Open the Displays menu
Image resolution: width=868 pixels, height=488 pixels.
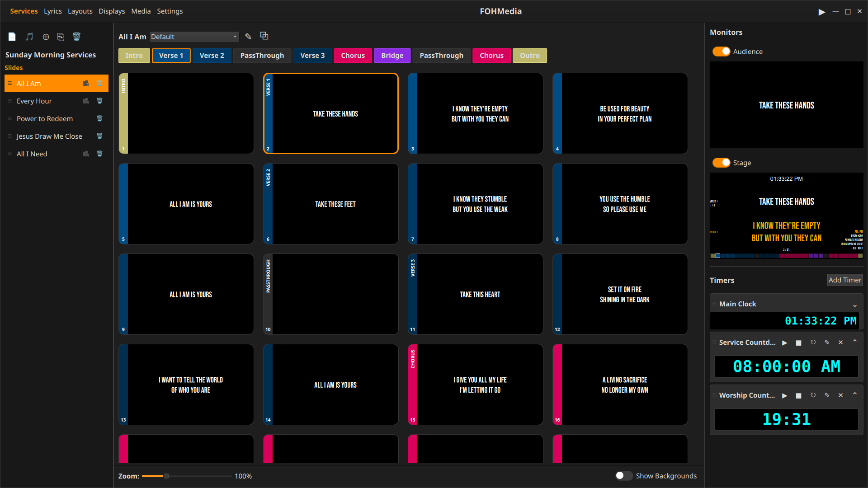point(112,11)
